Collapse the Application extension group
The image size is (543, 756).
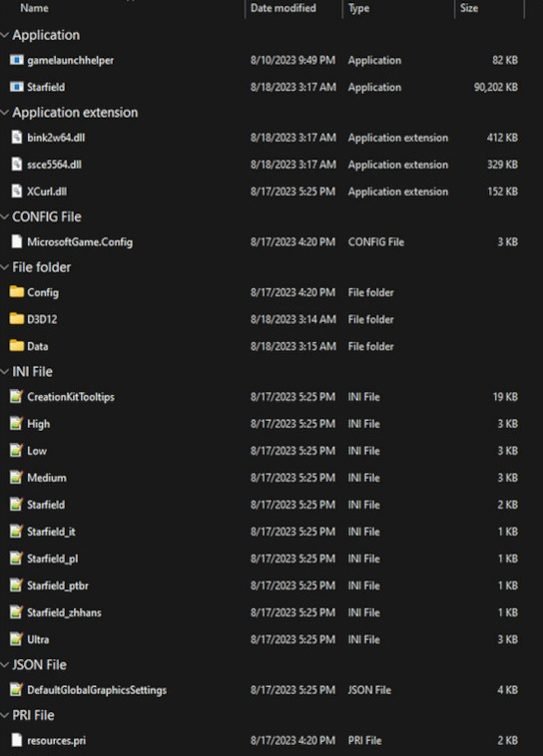pos(5,113)
